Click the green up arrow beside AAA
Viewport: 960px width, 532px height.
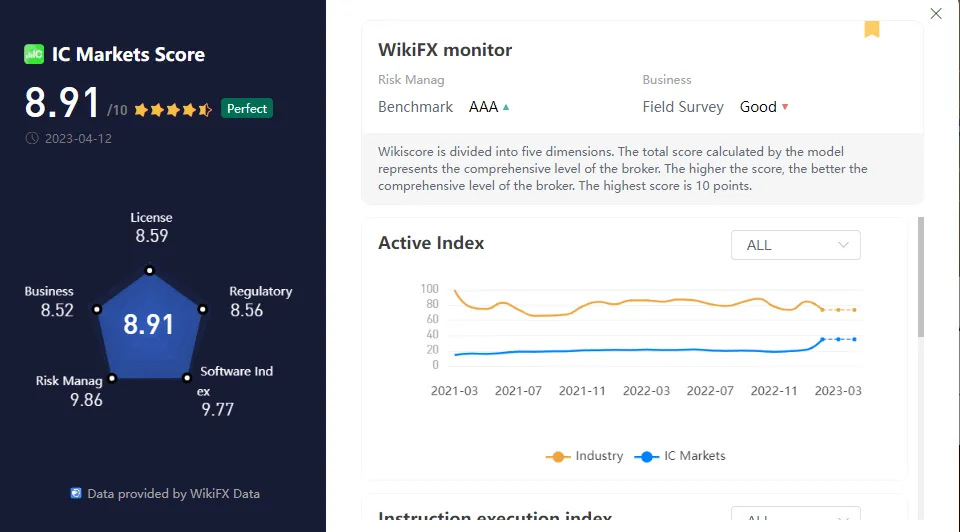pos(506,107)
